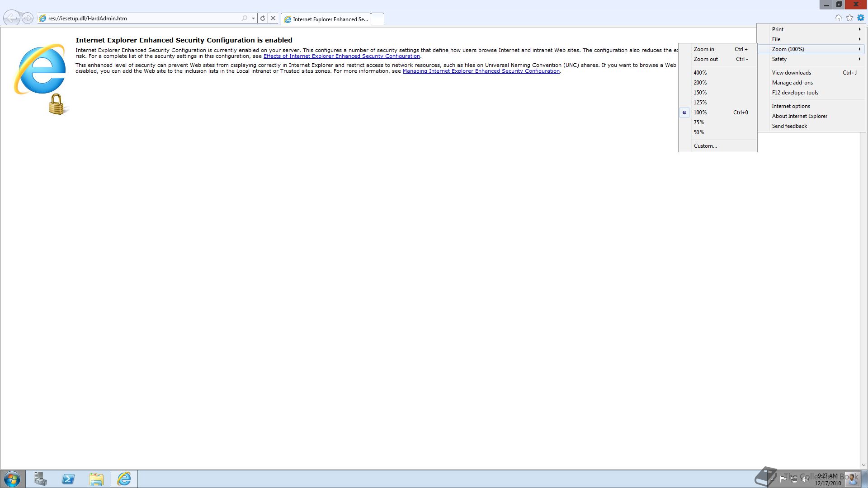Select About Internet Explorer
Image resolution: width=868 pixels, height=488 pixels.
(x=812, y=116)
